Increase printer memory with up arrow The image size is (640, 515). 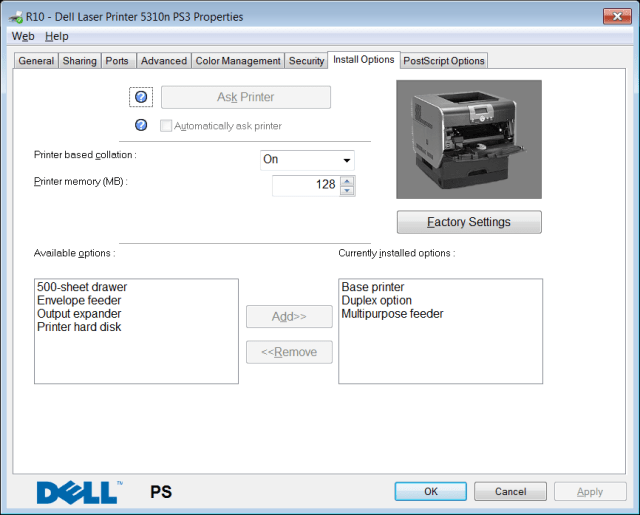(x=347, y=181)
